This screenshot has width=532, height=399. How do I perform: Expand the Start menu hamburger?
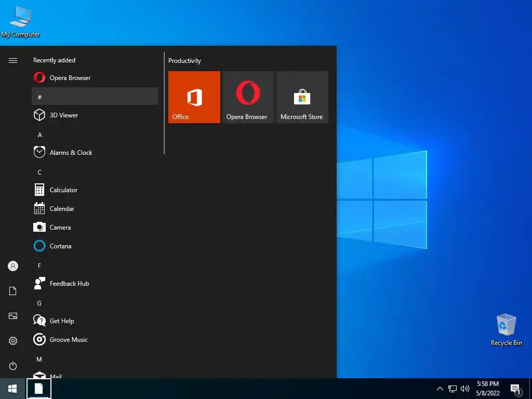[x=13, y=60]
